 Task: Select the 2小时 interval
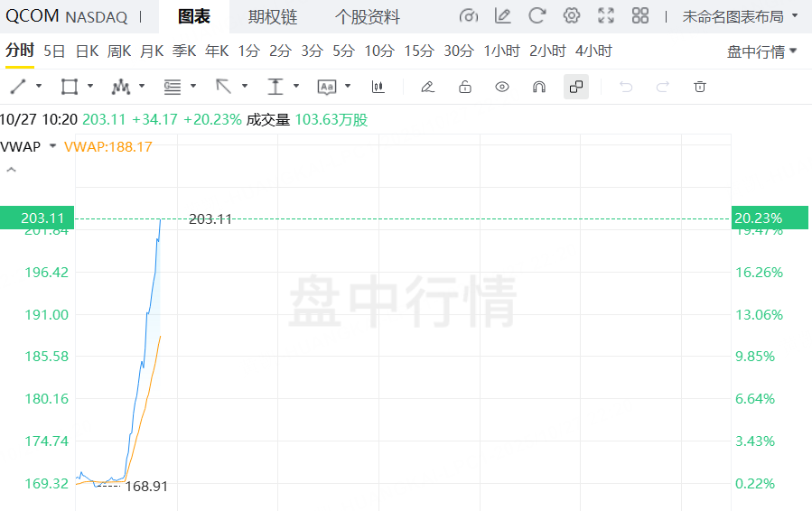(x=547, y=51)
